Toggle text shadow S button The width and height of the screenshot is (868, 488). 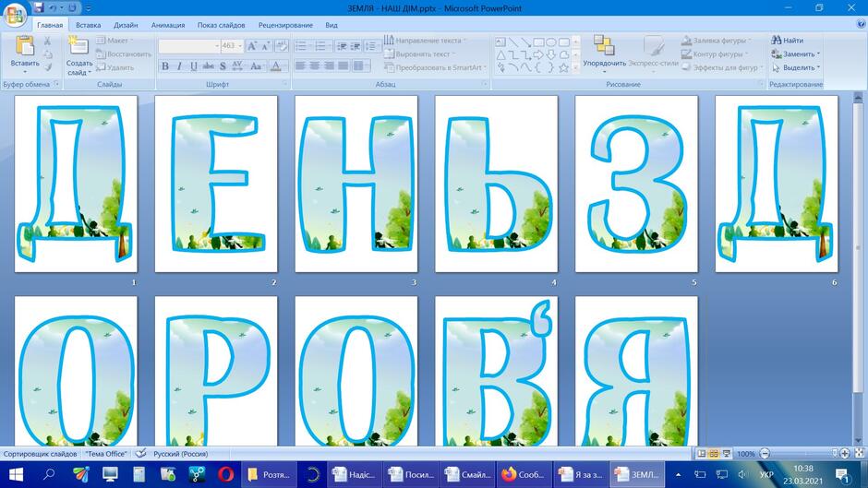[x=223, y=66]
